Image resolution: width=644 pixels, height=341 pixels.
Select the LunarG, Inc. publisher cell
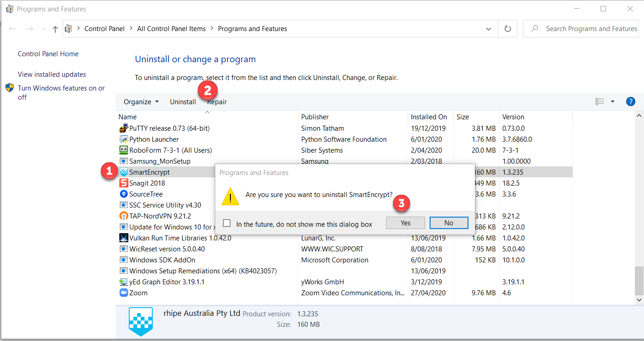(x=319, y=238)
